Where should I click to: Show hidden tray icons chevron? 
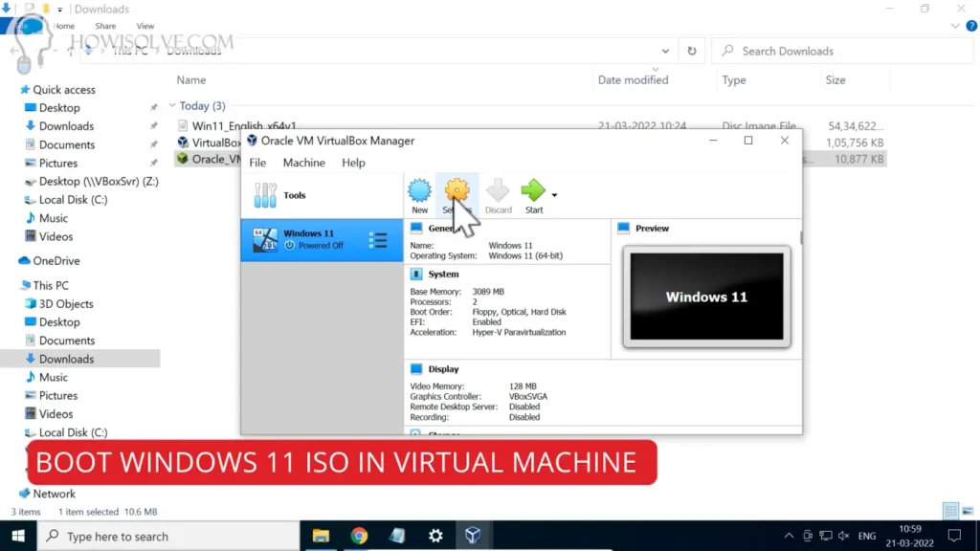(x=789, y=536)
